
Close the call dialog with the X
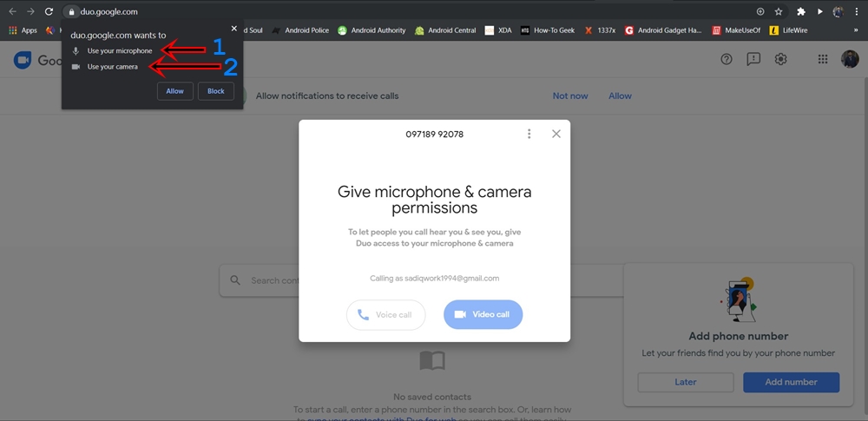(x=556, y=134)
